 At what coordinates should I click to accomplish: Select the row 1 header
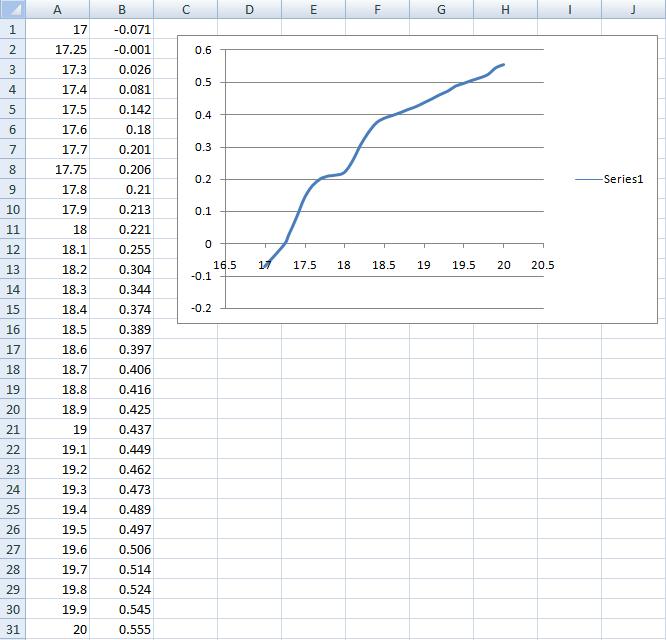coord(11,29)
